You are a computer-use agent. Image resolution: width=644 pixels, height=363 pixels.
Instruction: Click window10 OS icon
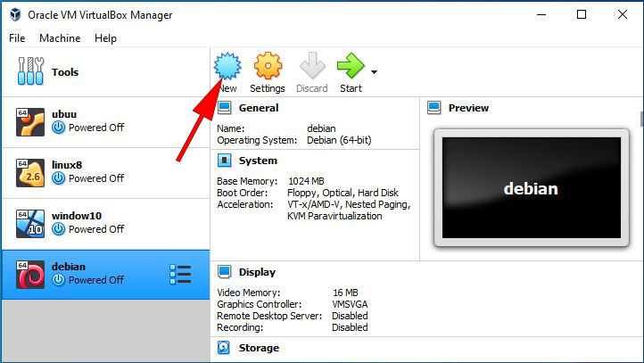pyautogui.click(x=30, y=224)
